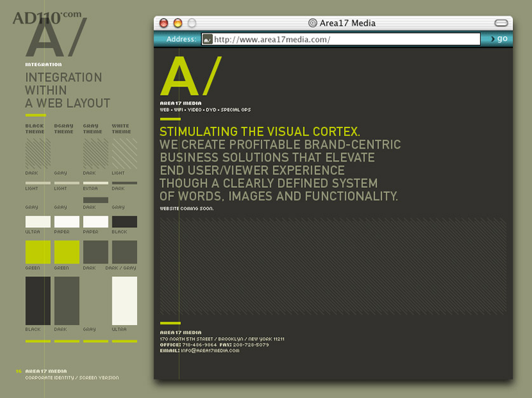Click the address field showing area17media.com URL

(346, 39)
